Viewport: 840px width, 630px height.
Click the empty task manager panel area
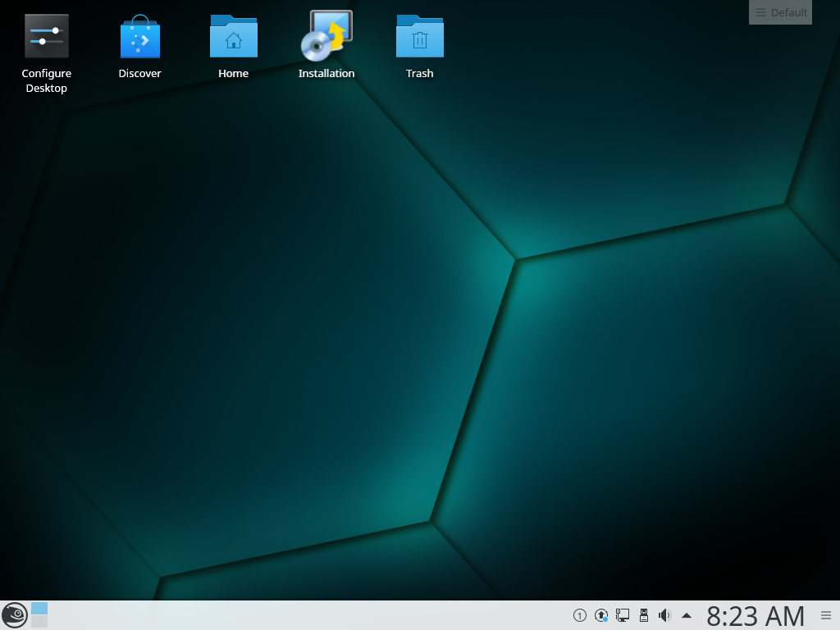pos(304,615)
